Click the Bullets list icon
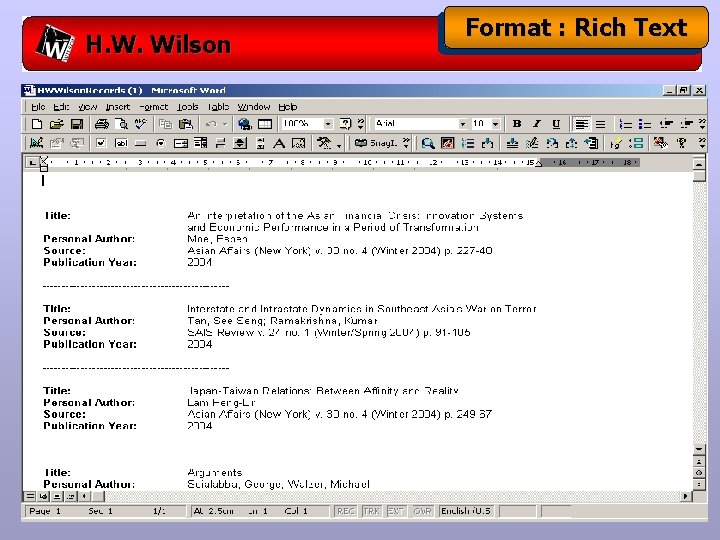This screenshot has height=540, width=720. [645, 124]
